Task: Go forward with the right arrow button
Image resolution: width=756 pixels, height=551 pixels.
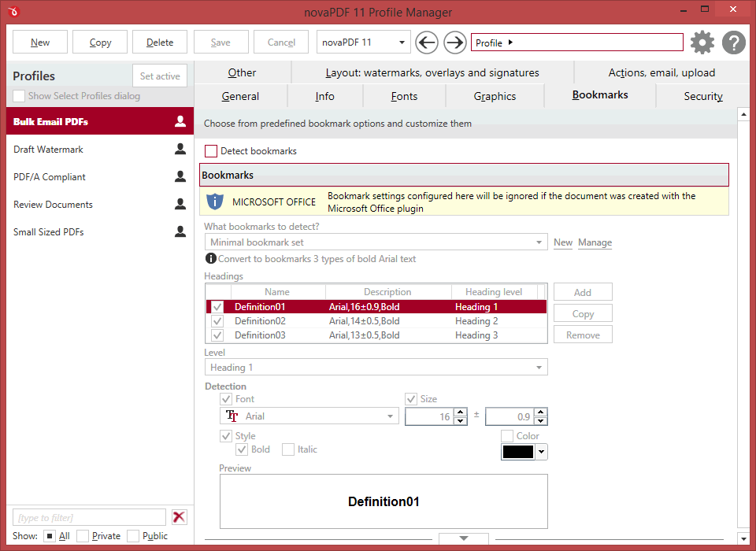Action: click(454, 43)
